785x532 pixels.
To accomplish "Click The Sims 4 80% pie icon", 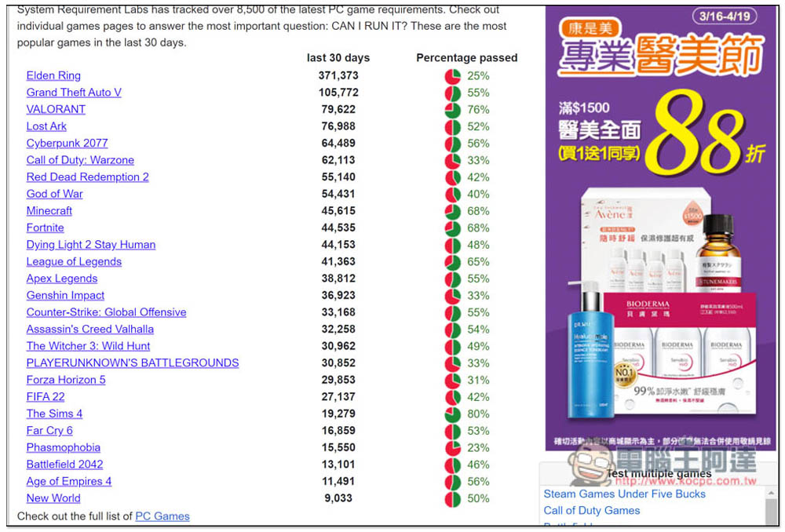I will click(453, 414).
